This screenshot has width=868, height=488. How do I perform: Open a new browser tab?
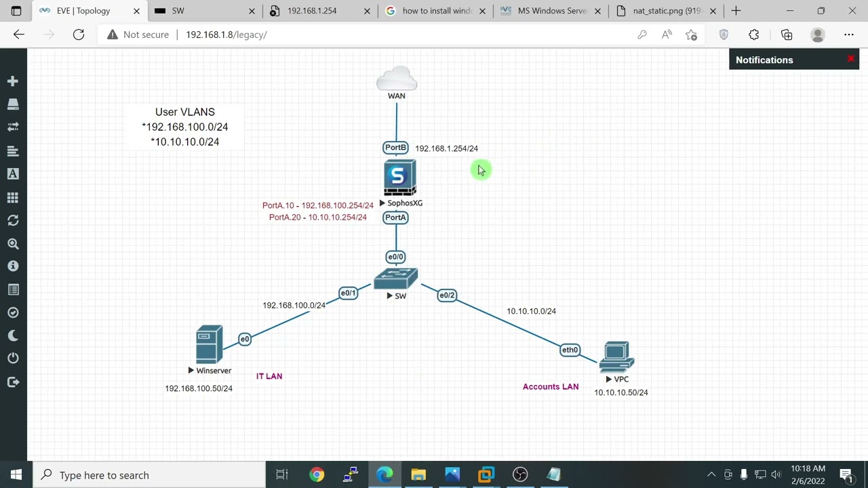coord(736,11)
